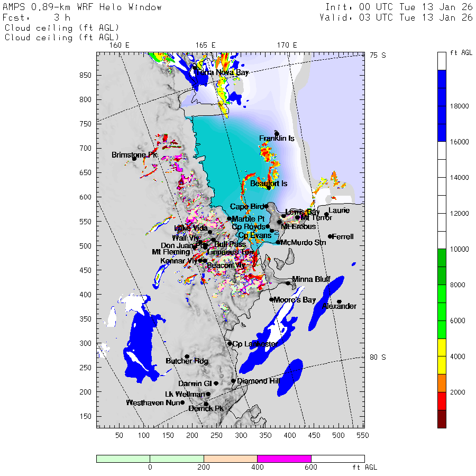Select the magenta swatch on horizontal colorbar

click(x=284, y=459)
